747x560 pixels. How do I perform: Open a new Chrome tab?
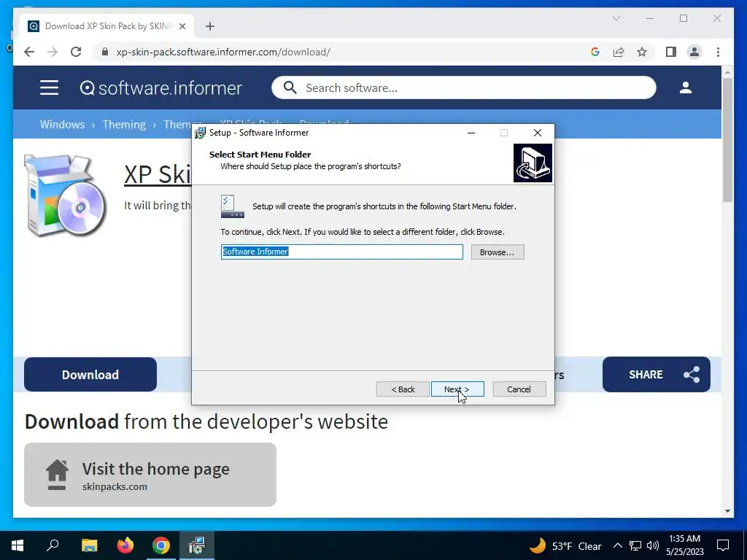click(x=210, y=26)
